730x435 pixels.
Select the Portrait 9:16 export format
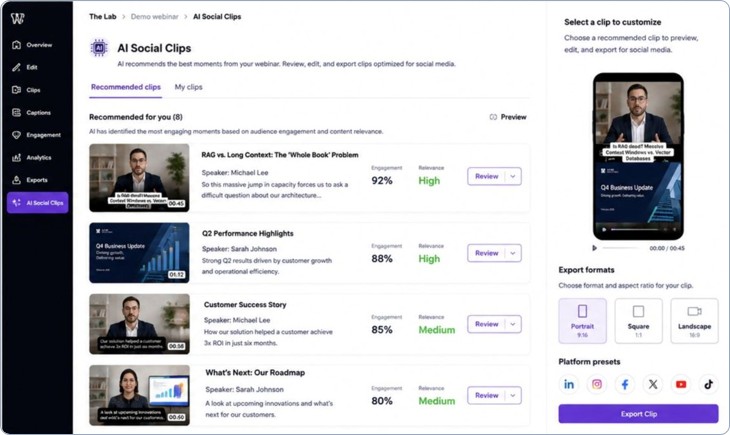click(582, 321)
